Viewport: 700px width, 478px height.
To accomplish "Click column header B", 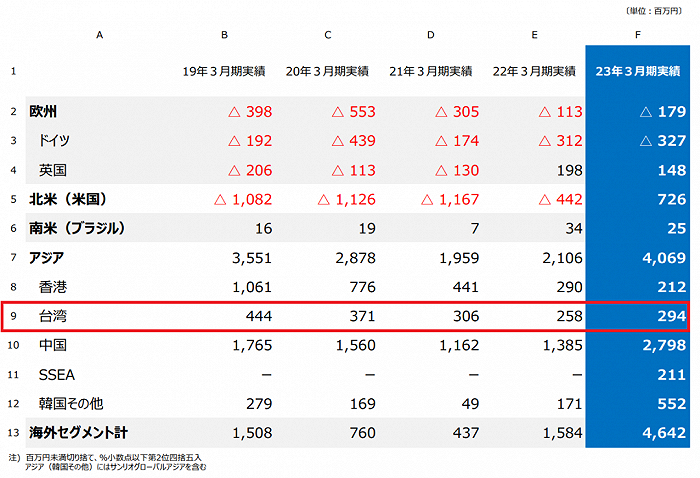I will coord(224,35).
